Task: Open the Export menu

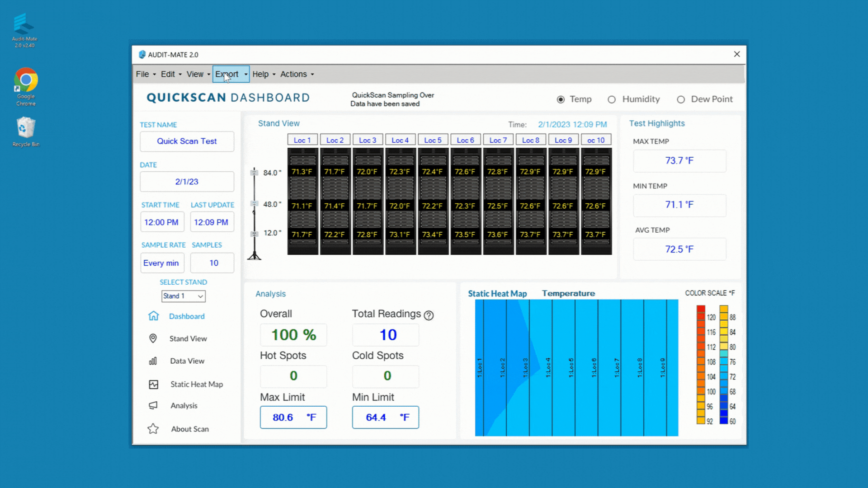Action: 227,74
